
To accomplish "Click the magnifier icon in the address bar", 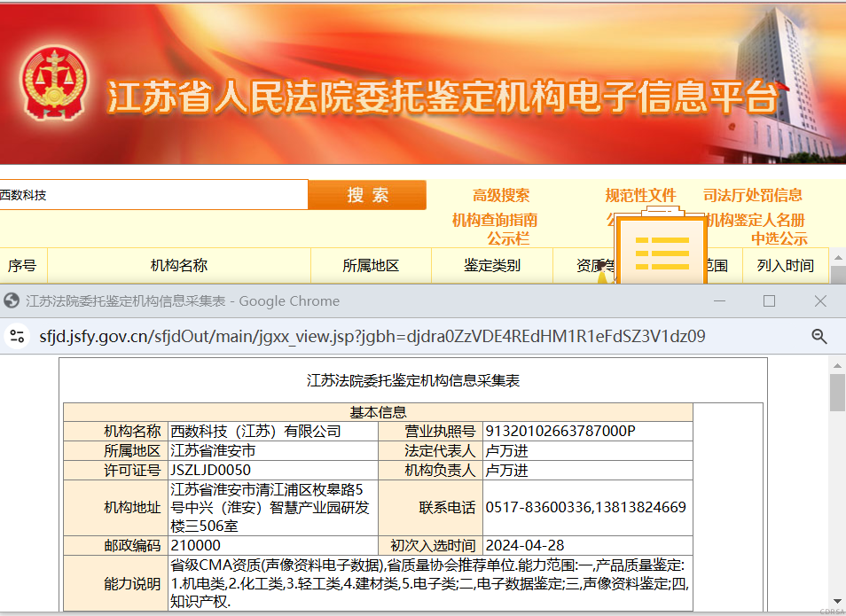I will 818,336.
